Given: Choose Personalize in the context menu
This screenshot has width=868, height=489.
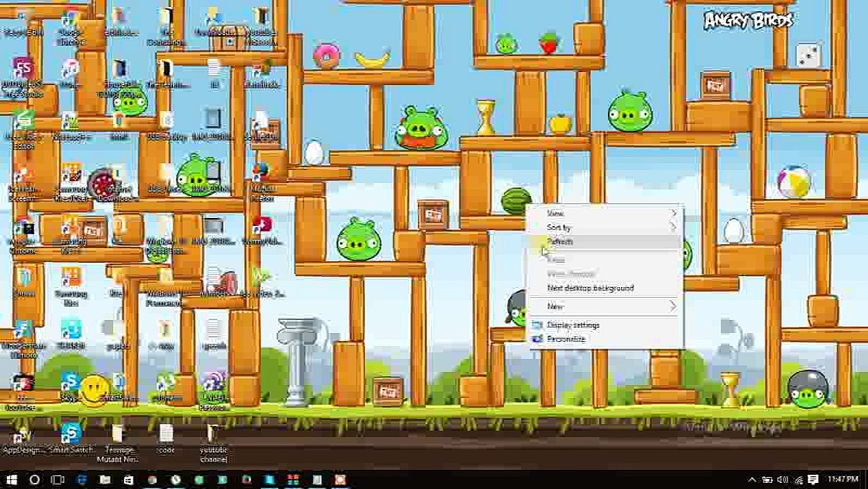Looking at the screenshot, I should coord(605,338).
